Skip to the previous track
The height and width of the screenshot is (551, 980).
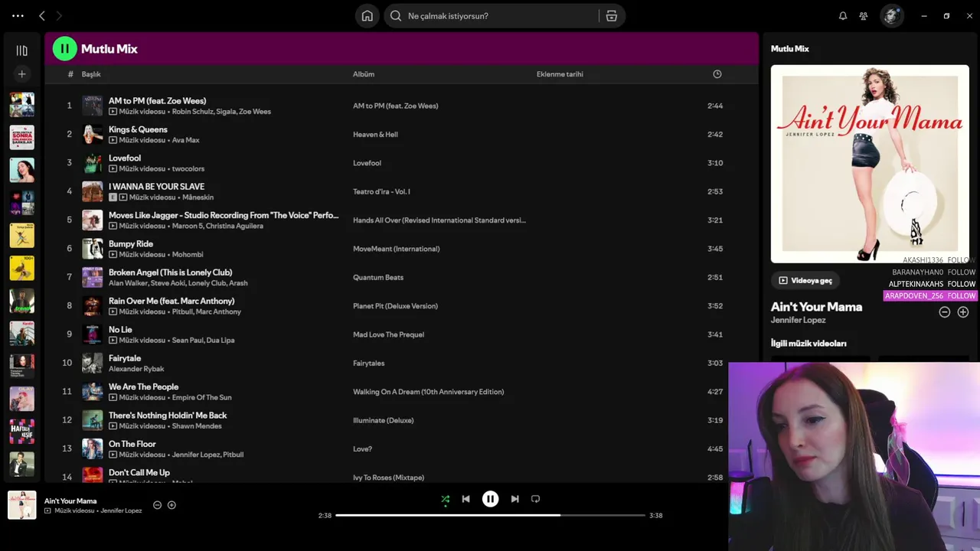[465, 499]
